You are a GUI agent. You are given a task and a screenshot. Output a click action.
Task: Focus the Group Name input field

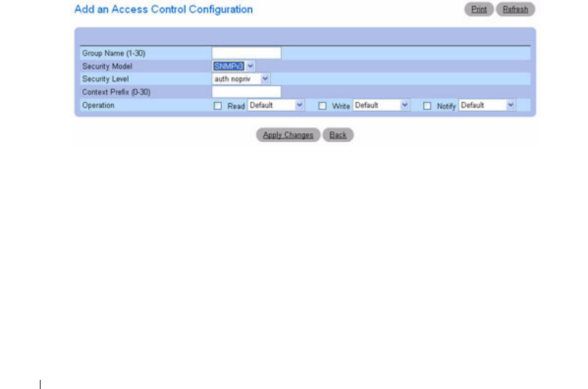click(x=246, y=53)
